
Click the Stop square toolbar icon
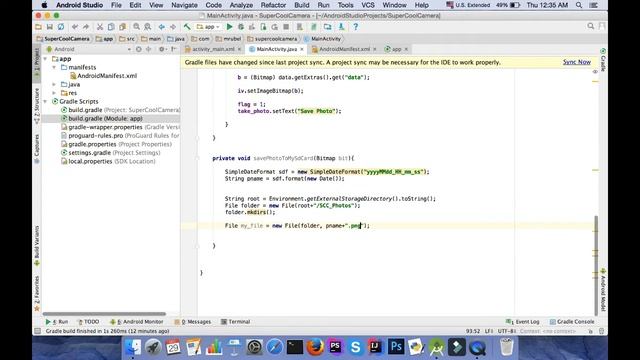click(x=286, y=27)
